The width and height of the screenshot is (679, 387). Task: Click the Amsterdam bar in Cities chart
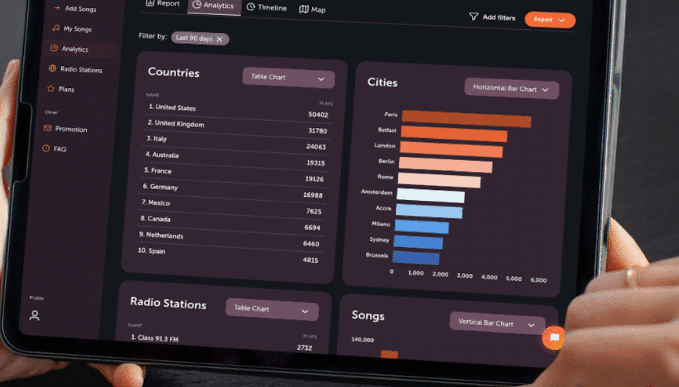click(430, 195)
